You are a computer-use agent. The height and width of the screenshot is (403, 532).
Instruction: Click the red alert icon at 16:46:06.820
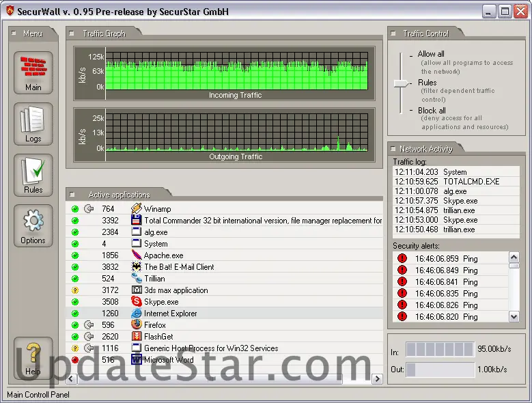click(x=402, y=316)
